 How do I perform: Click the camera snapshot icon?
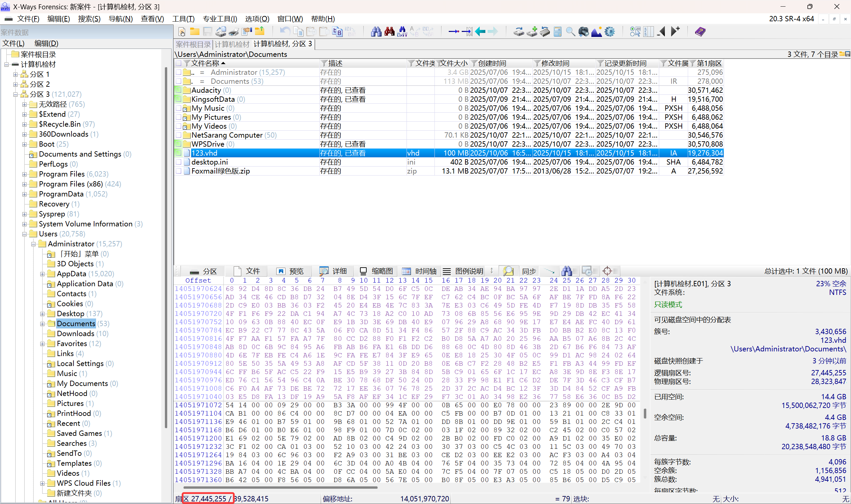[583, 32]
